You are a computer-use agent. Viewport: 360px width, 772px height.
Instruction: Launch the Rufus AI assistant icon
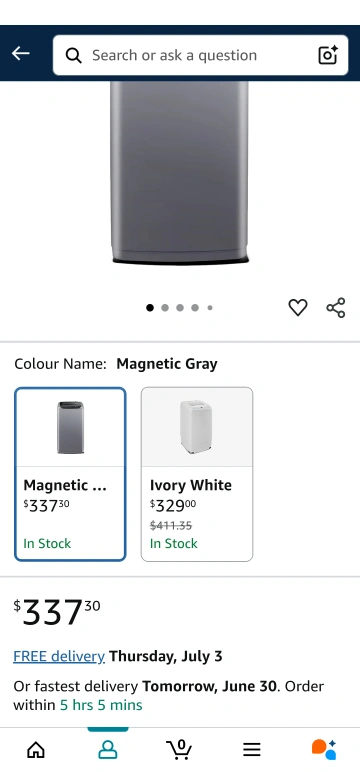(x=324, y=749)
